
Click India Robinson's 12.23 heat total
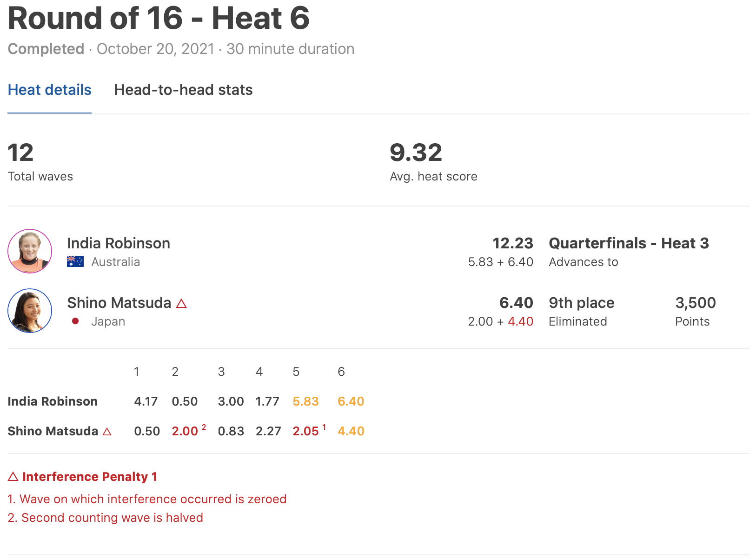click(512, 243)
